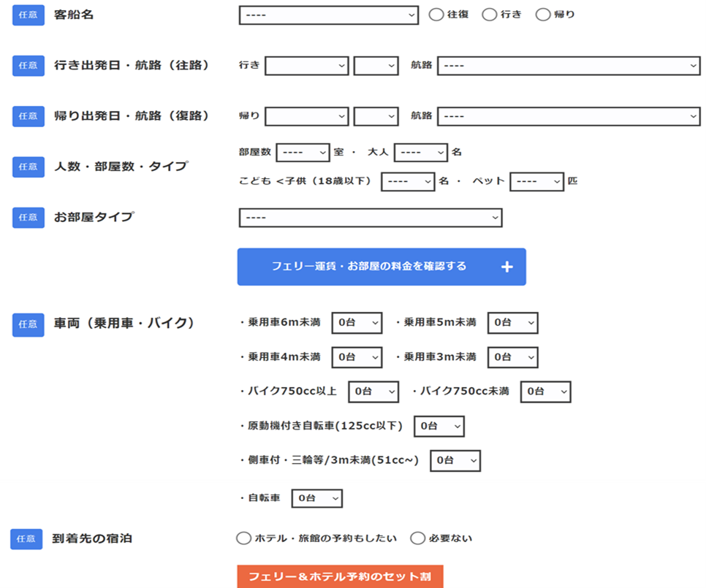Set count for 原動機付き自転車(125cc以下)
This screenshot has width=706, height=588.
tap(439, 427)
